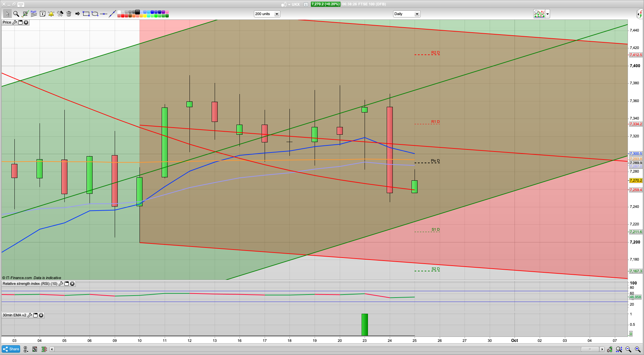
Task: Click the info icon next to UKX
Action: (306, 4)
